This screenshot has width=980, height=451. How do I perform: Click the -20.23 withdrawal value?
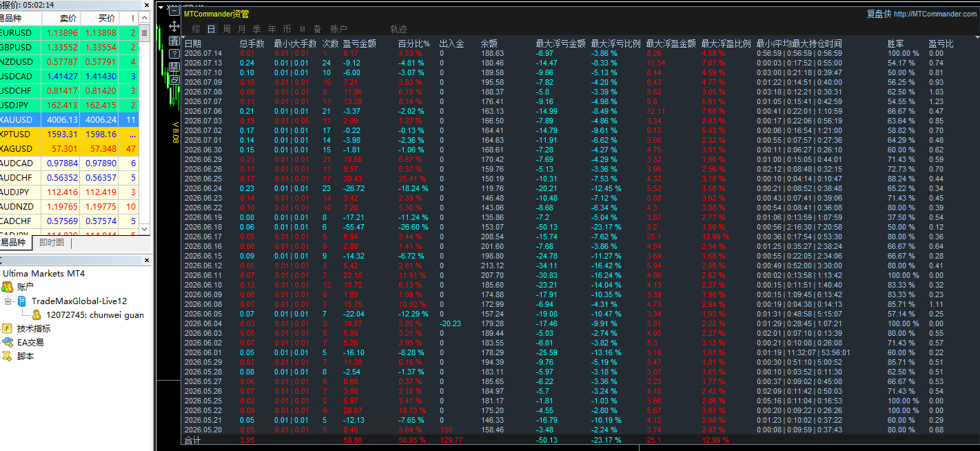451,323
